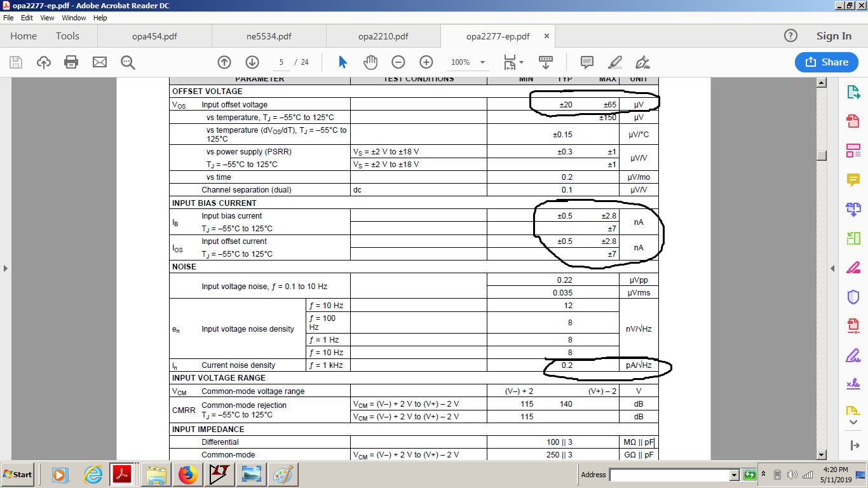
Task: Open the File menu
Action: point(8,18)
